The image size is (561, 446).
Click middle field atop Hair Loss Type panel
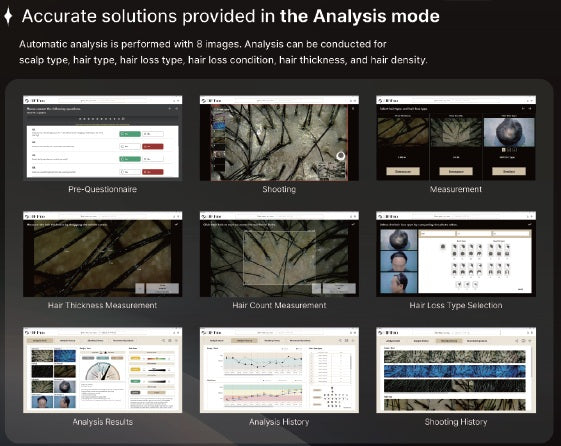474,234
